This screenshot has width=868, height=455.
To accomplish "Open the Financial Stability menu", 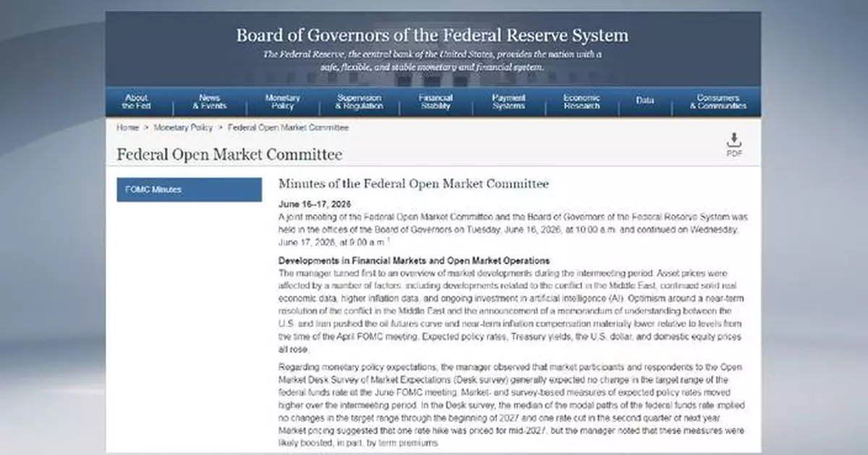I will pos(435,102).
